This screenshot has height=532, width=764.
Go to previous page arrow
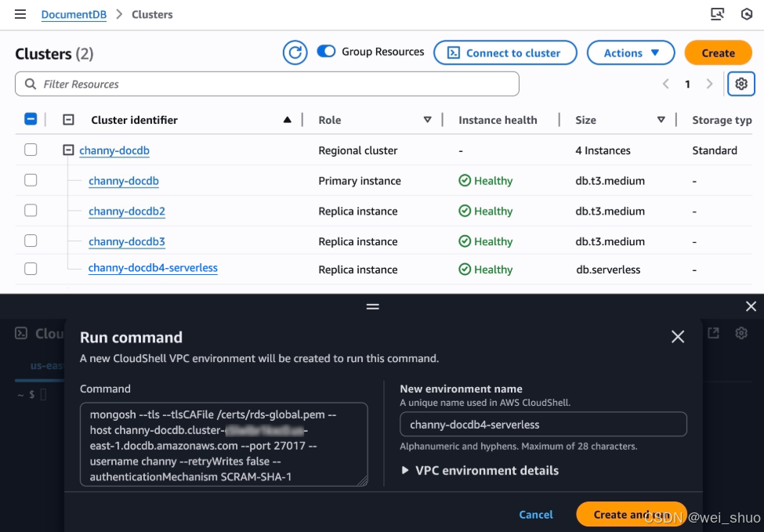pos(665,84)
